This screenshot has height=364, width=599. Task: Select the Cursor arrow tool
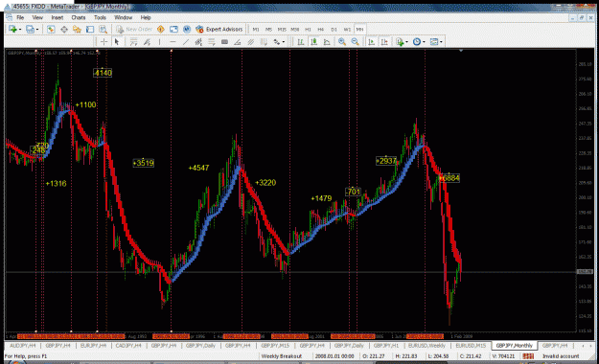pos(117,42)
